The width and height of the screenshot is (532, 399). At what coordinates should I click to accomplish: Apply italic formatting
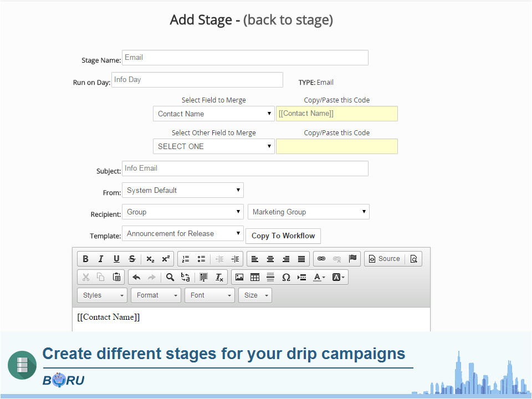pyautogui.click(x=101, y=259)
